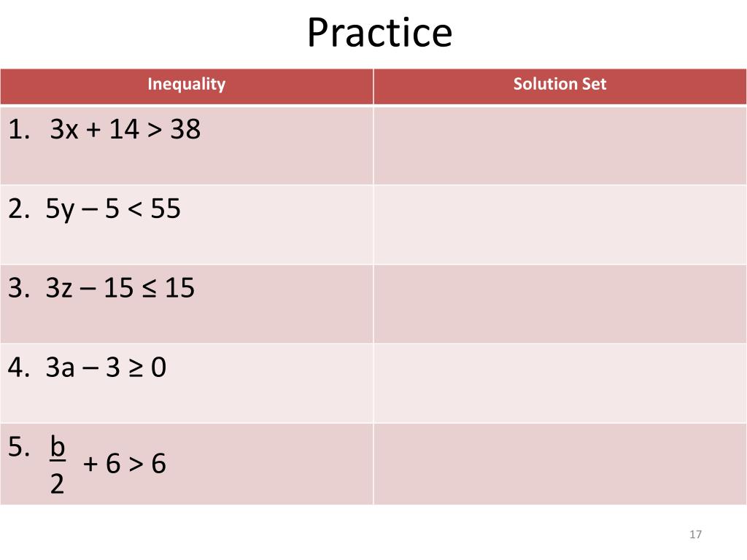Click the number 55 in the second inequality

(x=166, y=210)
